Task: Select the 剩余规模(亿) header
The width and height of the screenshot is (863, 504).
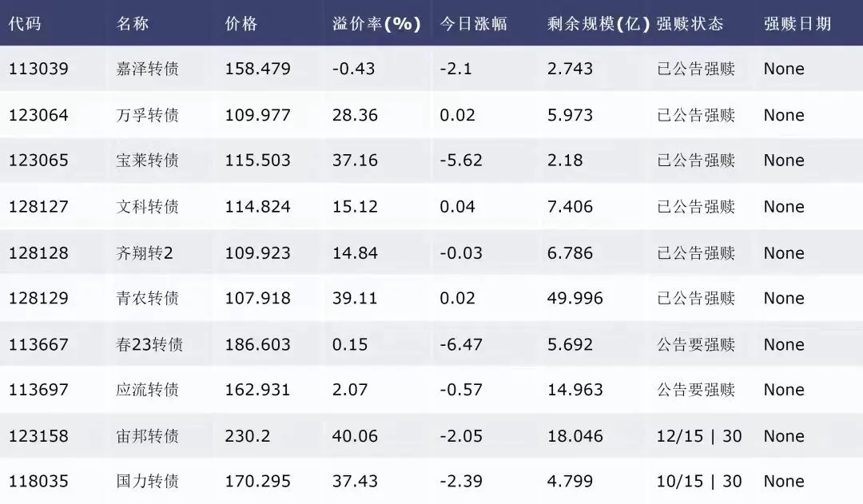Action: pos(599,24)
